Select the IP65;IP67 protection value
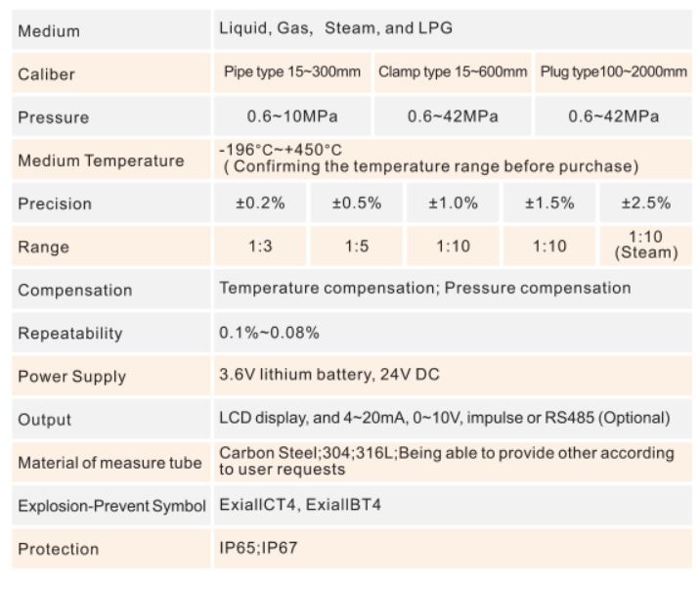Image resolution: width=700 pixels, height=591 pixels. 258,548
